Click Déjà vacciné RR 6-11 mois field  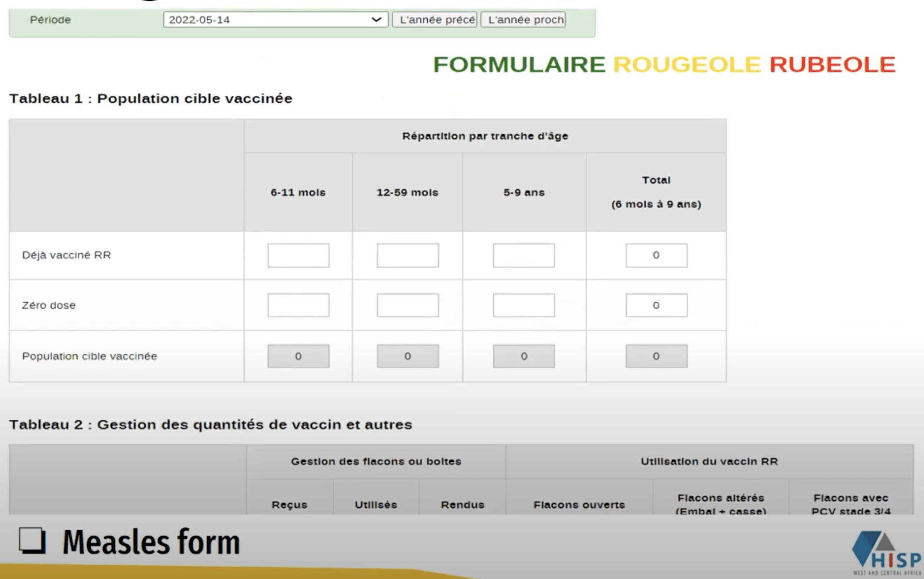[298, 255]
